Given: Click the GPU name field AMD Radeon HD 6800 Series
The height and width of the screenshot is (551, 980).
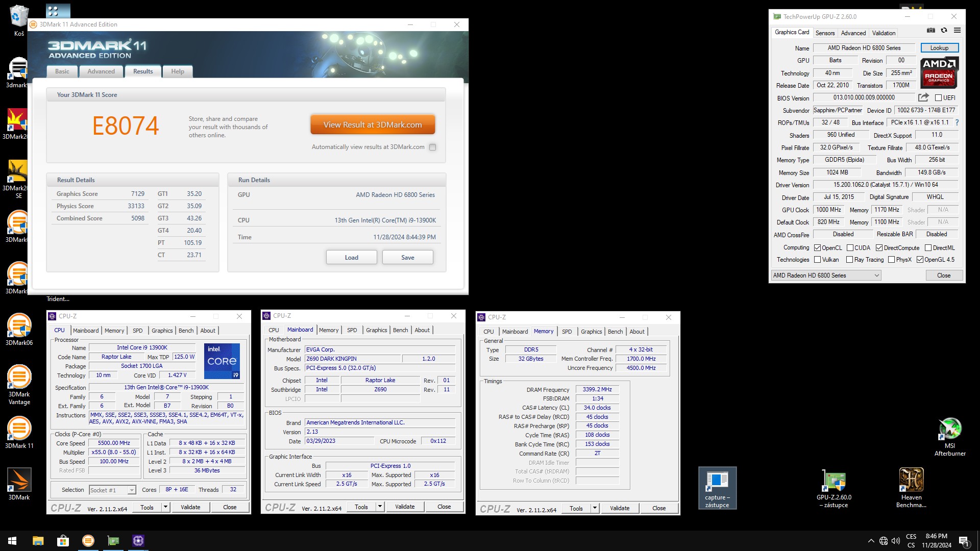Looking at the screenshot, I should pos(864,48).
